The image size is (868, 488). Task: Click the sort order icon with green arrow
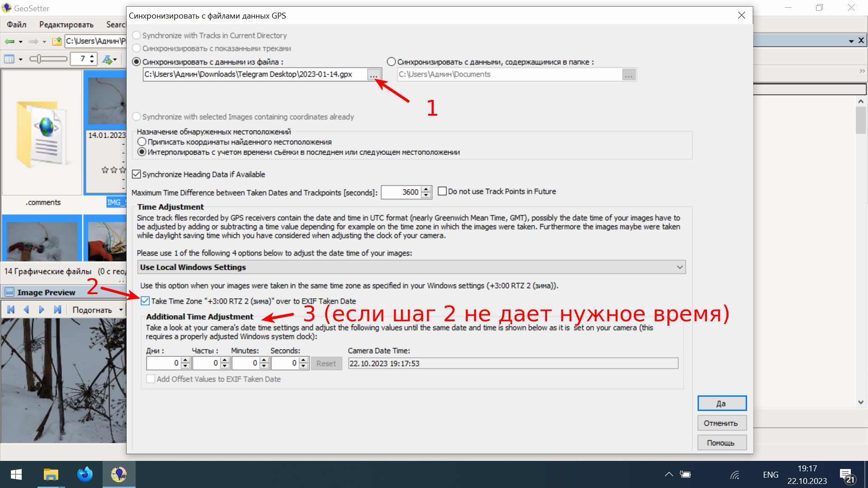tap(107, 59)
